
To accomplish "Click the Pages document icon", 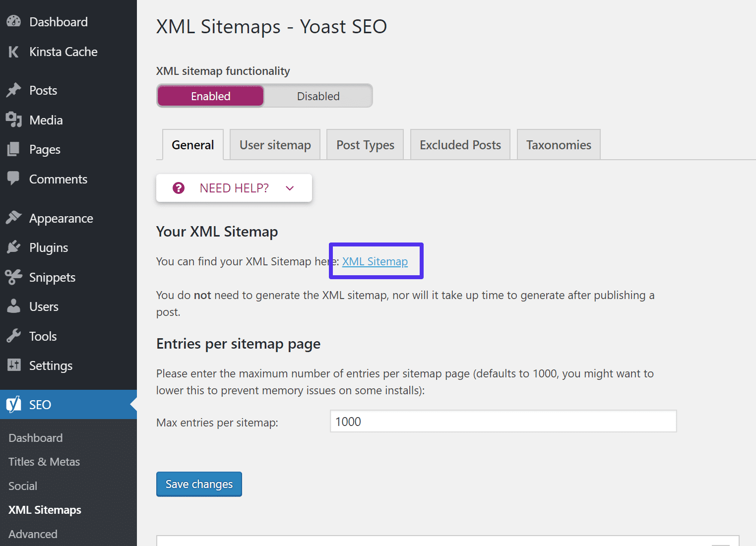I will (x=14, y=149).
